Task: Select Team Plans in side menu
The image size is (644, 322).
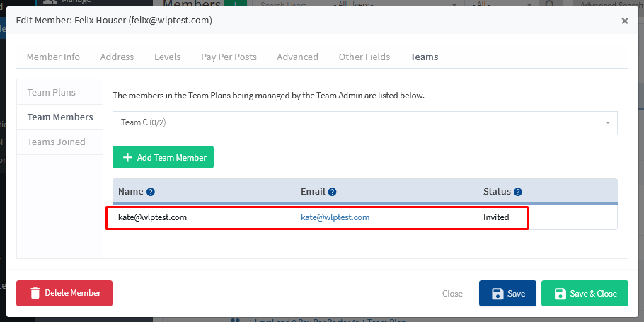Action: coord(60,92)
